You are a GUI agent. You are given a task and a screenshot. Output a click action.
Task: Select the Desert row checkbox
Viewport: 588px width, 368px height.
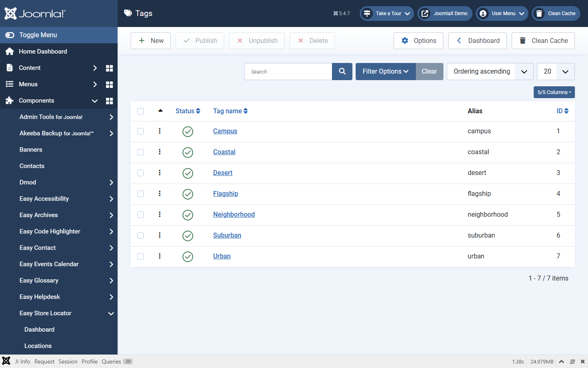point(140,173)
